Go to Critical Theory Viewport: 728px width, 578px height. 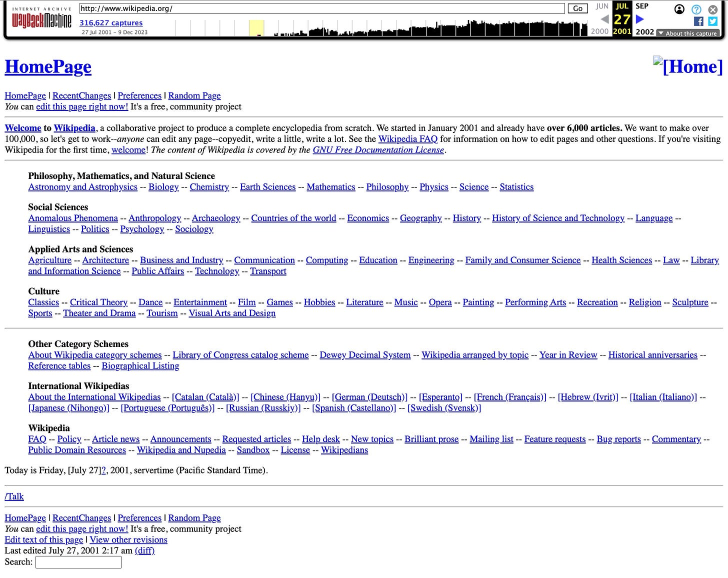[99, 302]
